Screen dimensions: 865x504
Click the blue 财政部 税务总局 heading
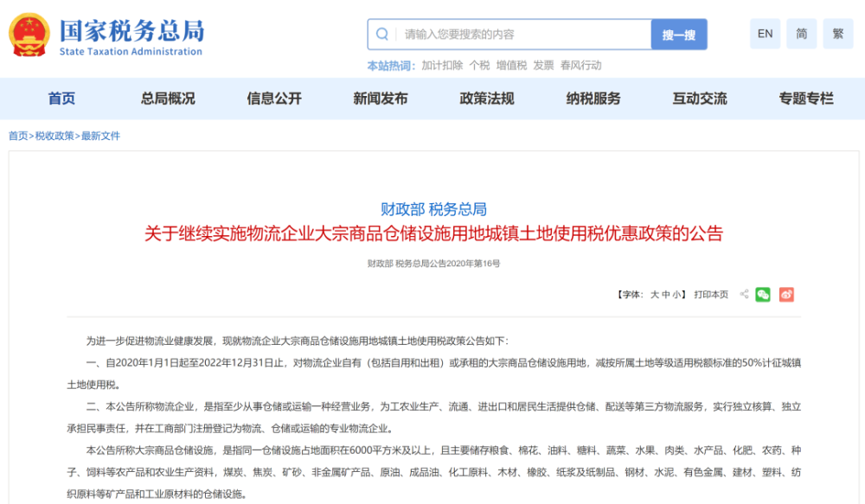pos(433,209)
